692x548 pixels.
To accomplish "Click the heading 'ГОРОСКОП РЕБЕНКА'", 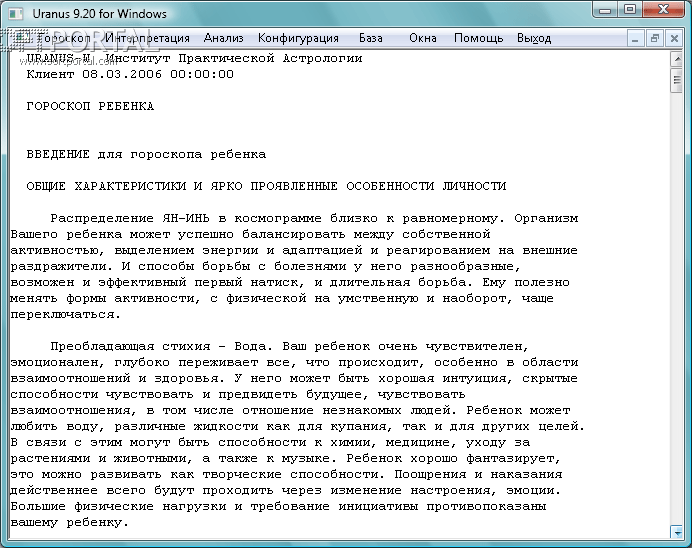I will tap(90, 106).
